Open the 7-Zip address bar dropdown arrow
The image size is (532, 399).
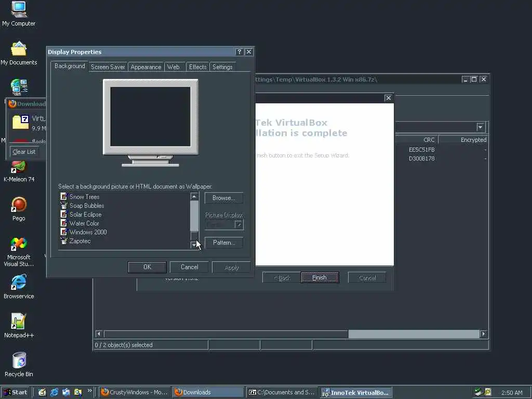(480, 127)
